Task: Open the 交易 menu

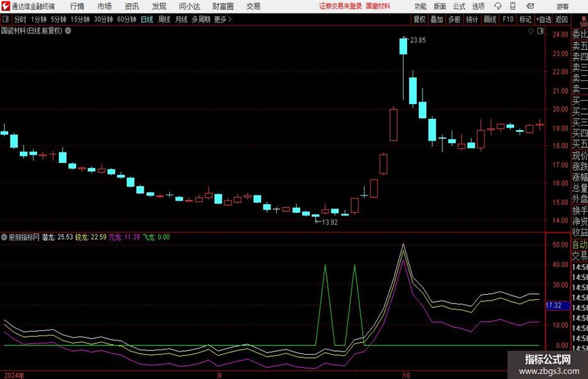Action: (x=253, y=6)
